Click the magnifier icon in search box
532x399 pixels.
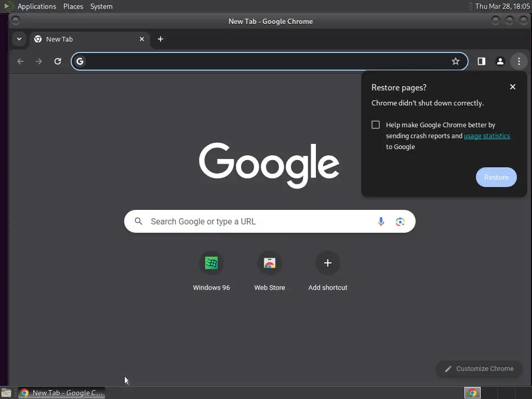tap(138, 221)
